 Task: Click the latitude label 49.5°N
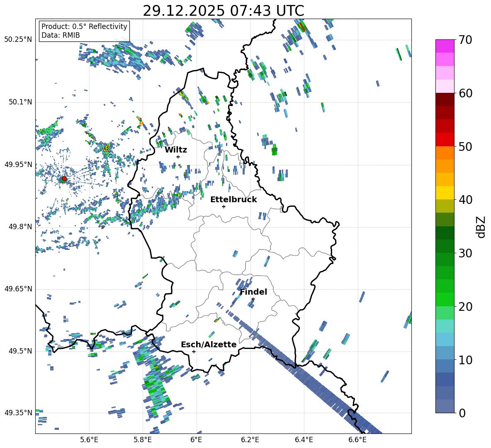click(x=20, y=351)
